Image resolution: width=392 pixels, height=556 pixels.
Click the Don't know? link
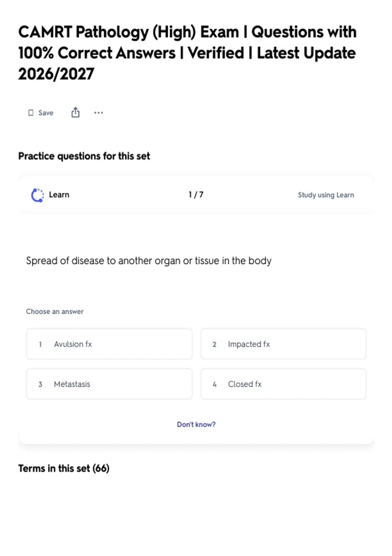pos(196,425)
